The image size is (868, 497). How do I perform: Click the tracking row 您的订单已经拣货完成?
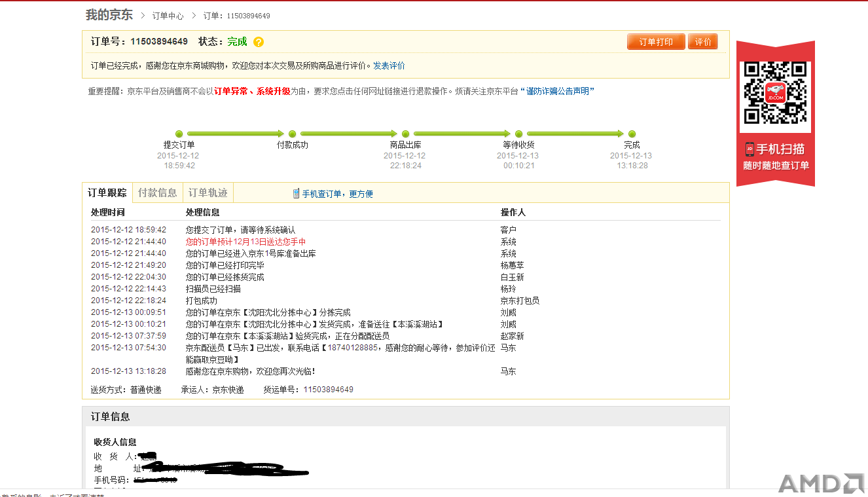(225, 277)
